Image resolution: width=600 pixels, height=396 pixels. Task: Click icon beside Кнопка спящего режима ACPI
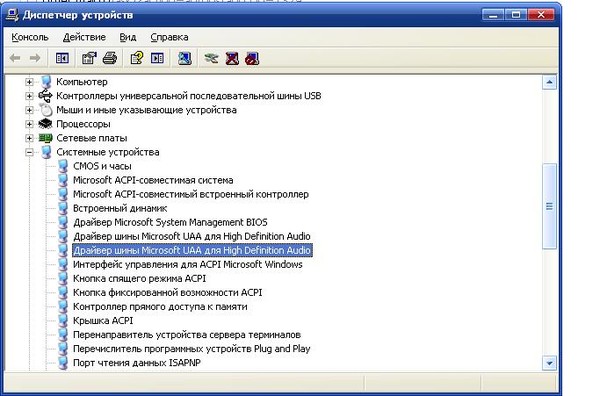(x=63, y=279)
